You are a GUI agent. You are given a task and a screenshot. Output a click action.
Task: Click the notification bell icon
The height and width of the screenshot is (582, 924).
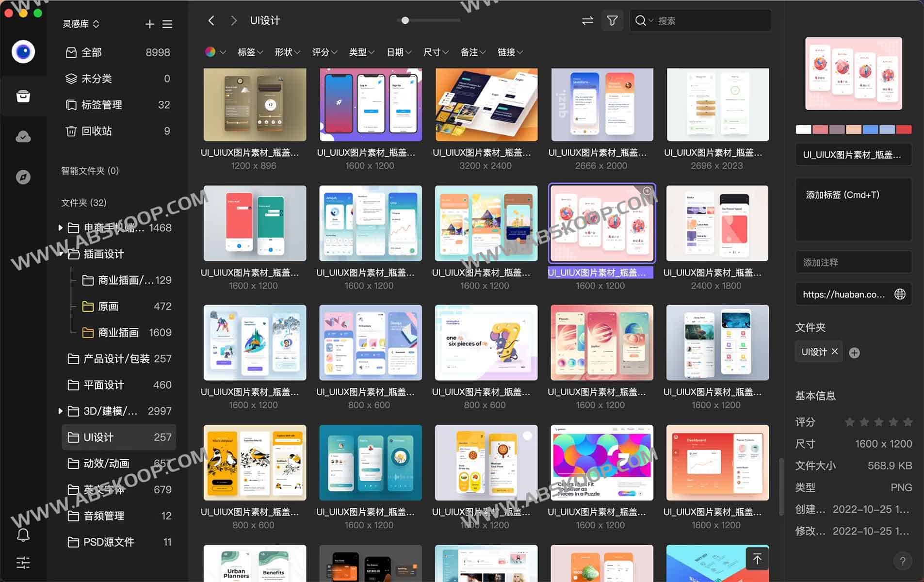click(x=23, y=535)
